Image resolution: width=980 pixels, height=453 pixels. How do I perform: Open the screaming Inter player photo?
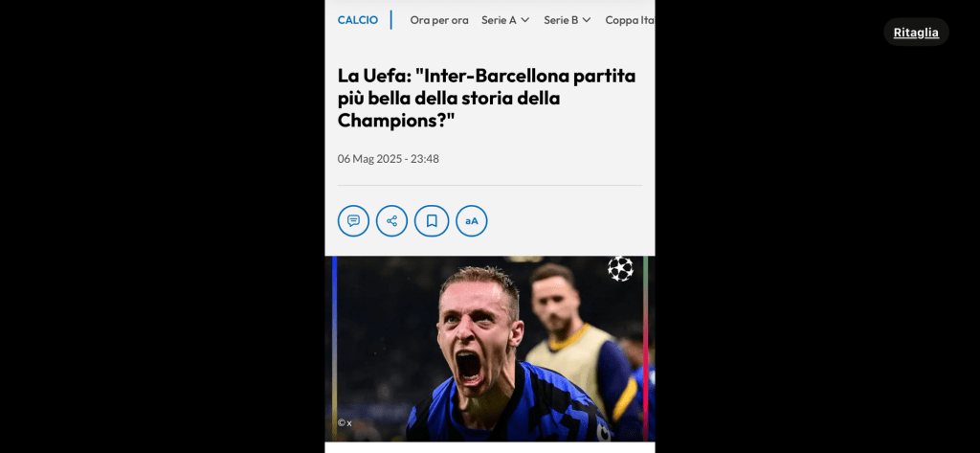coord(489,349)
